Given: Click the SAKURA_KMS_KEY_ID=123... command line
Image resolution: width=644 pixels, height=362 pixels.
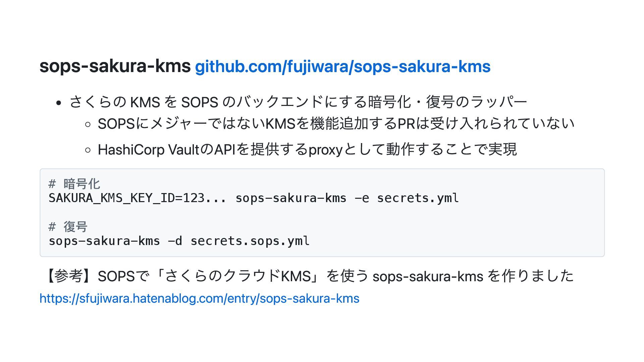Looking at the screenshot, I should tap(254, 198).
